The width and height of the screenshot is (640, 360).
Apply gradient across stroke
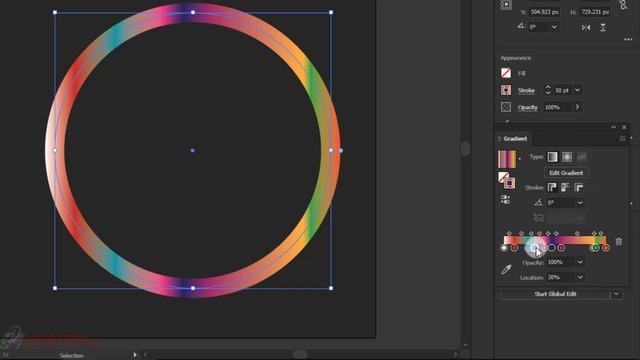pyautogui.click(x=579, y=187)
